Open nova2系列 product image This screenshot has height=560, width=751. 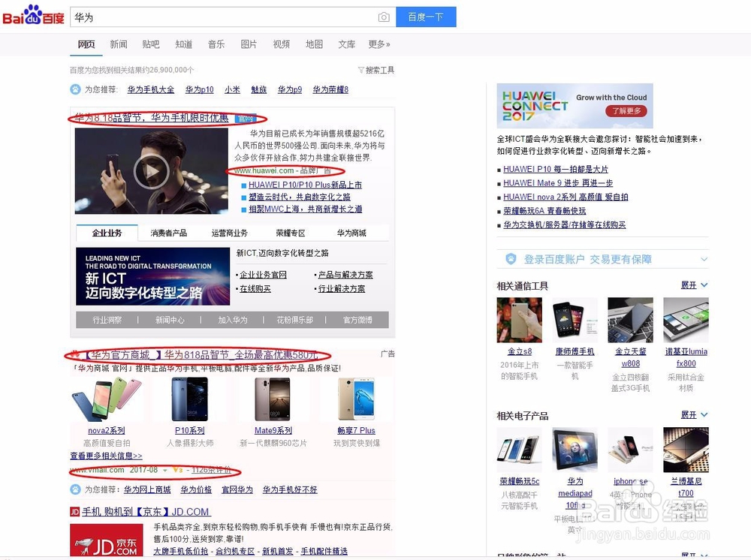point(107,399)
